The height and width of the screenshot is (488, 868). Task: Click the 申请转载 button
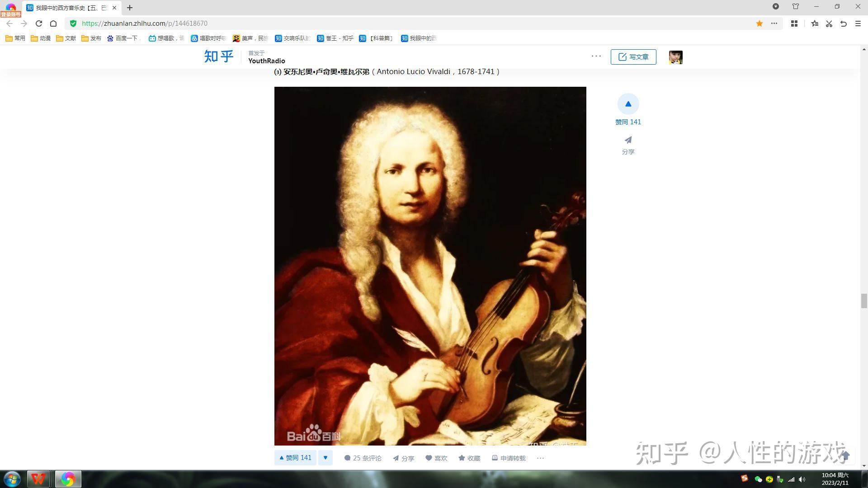(x=509, y=458)
